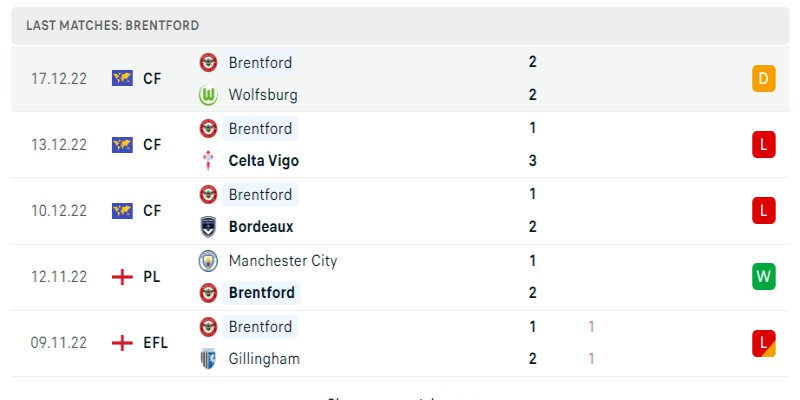The height and width of the screenshot is (400, 800).
Task: Click the Manchester City club crest
Action: 208,261
